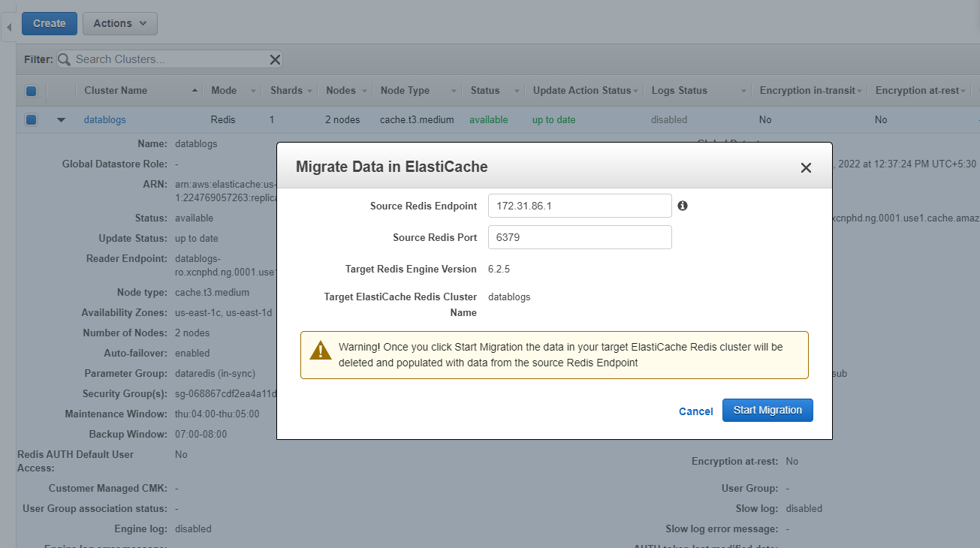Screen dimensions: 980x548
Task: Click the '6.2.5' engine version value
Action: coord(499,269)
